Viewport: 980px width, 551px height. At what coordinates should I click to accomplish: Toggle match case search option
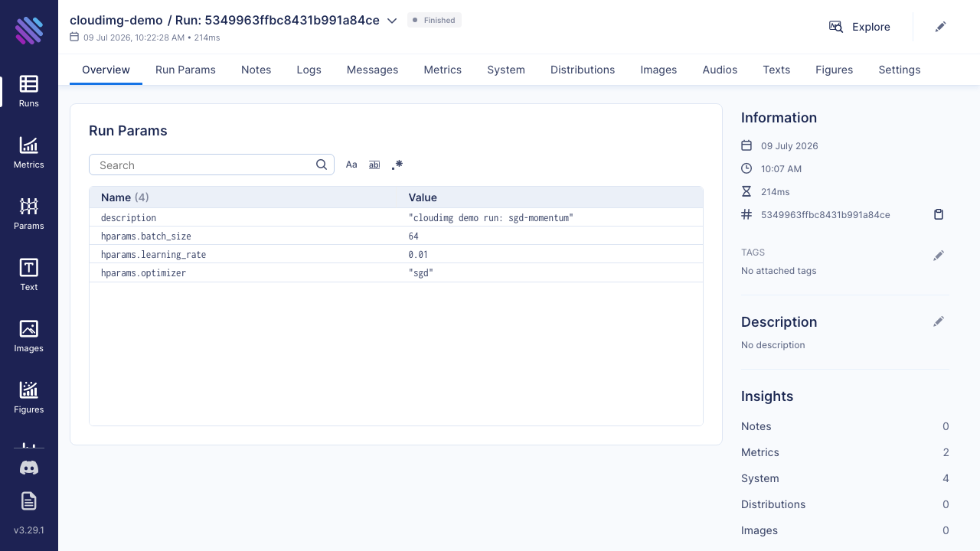[351, 165]
